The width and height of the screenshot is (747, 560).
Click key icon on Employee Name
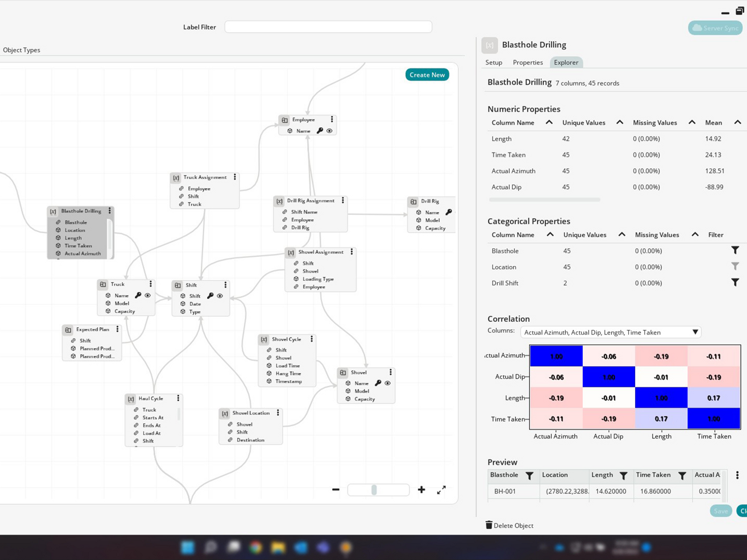tap(320, 131)
